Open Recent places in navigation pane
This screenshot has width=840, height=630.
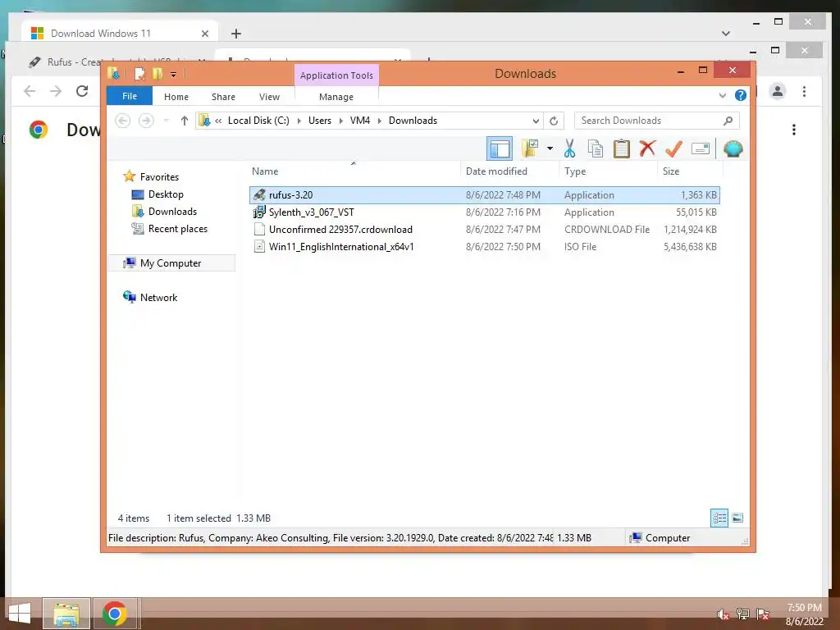coord(178,229)
